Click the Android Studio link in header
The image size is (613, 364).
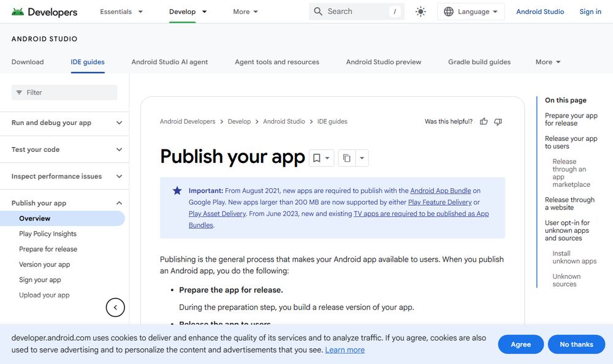coord(540,12)
